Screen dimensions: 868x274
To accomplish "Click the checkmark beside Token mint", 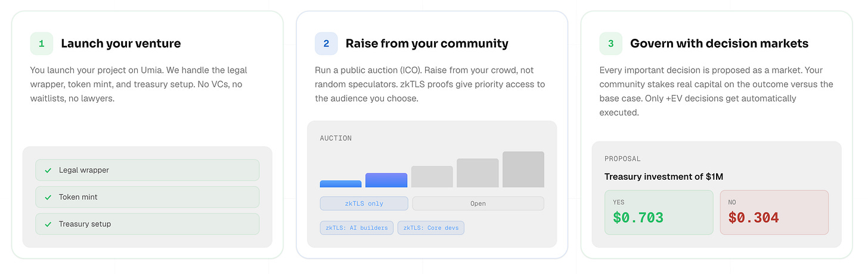I will (x=48, y=197).
